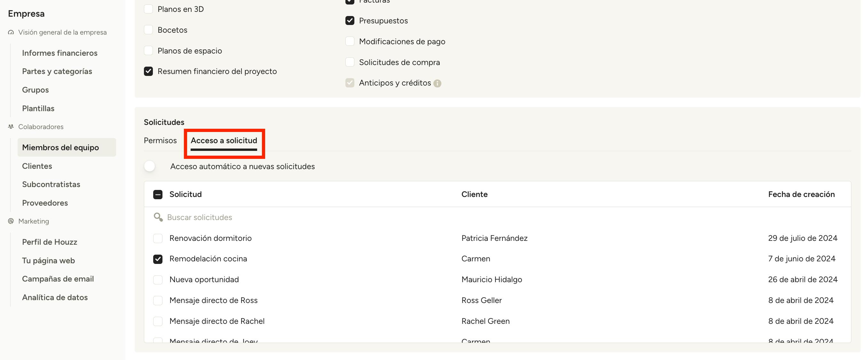Open Informes financieros in sidebar
868x360 pixels.
59,53
